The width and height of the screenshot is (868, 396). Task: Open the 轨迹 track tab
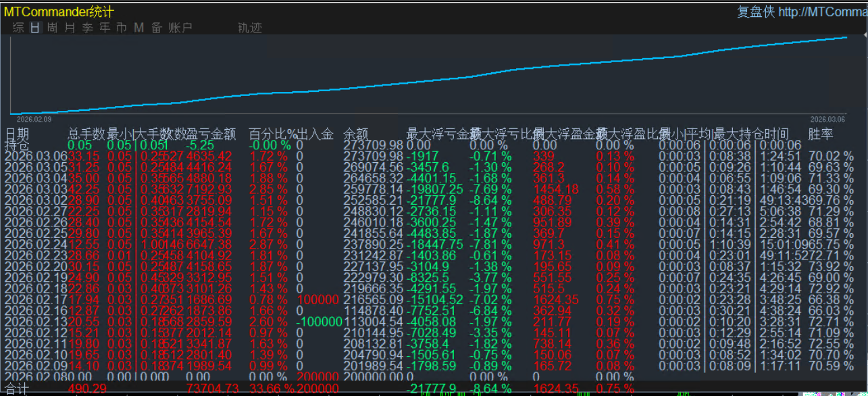click(250, 28)
